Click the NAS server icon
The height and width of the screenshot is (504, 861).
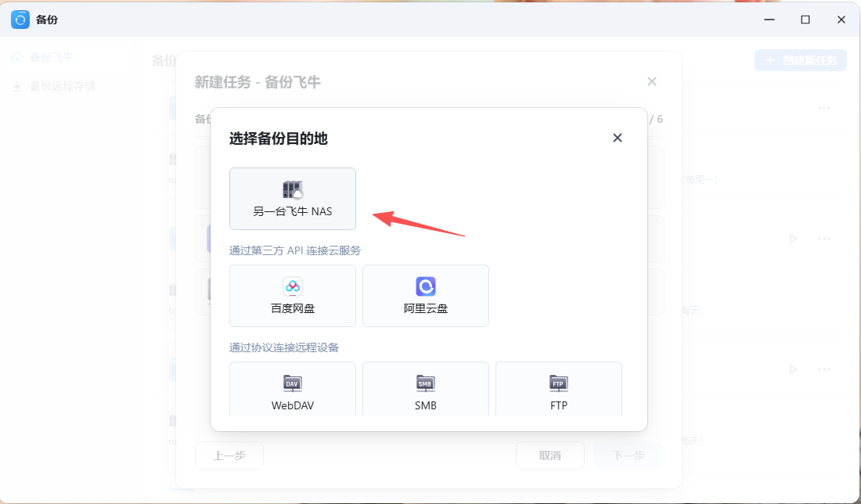[293, 190]
